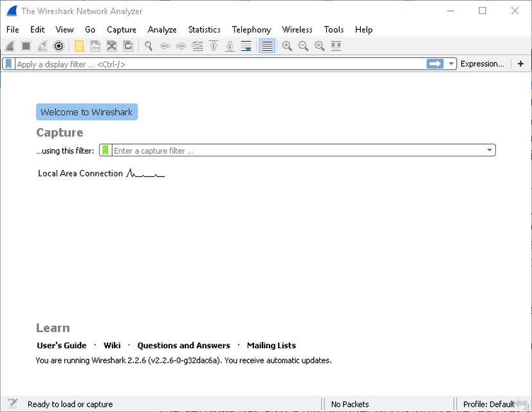Toggle packet colorization rules button
This screenshot has height=412, width=532.
[267, 46]
